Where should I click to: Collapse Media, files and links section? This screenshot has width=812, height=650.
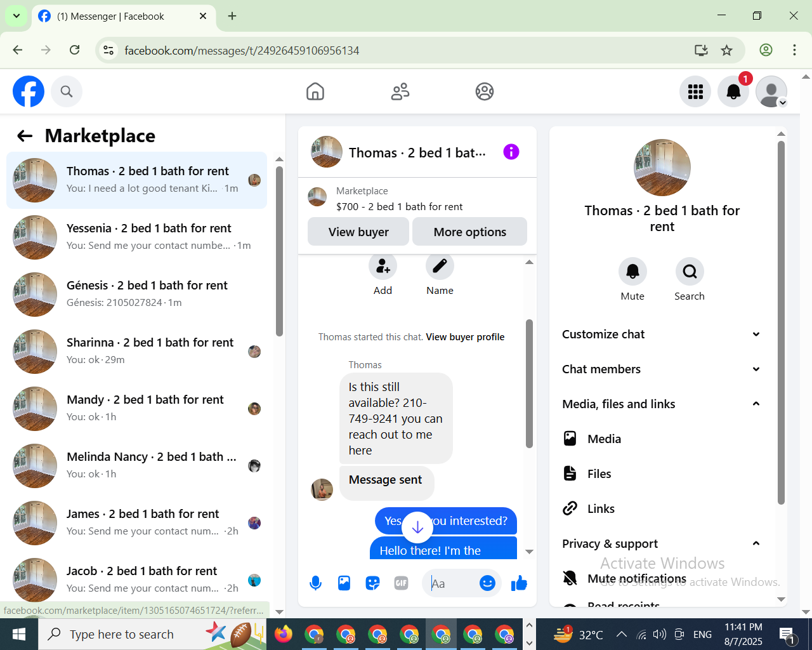[x=661, y=404]
